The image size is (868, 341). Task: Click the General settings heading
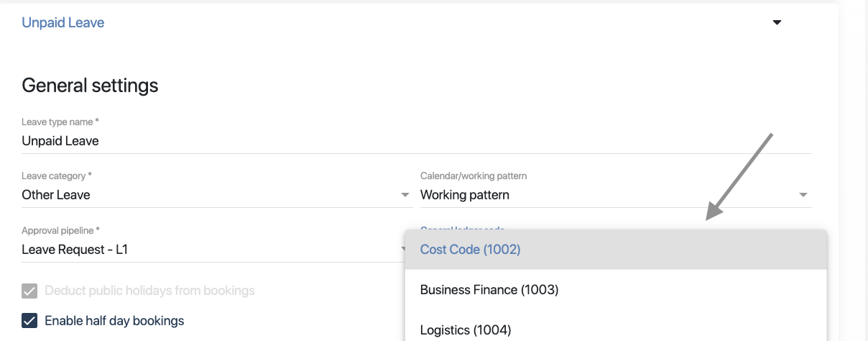[x=90, y=86]
